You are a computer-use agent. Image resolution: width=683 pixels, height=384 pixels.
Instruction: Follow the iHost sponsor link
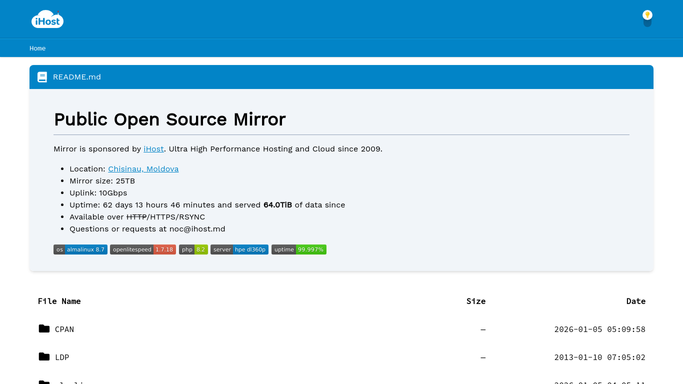pyautogui.click(x=153, y=149)
